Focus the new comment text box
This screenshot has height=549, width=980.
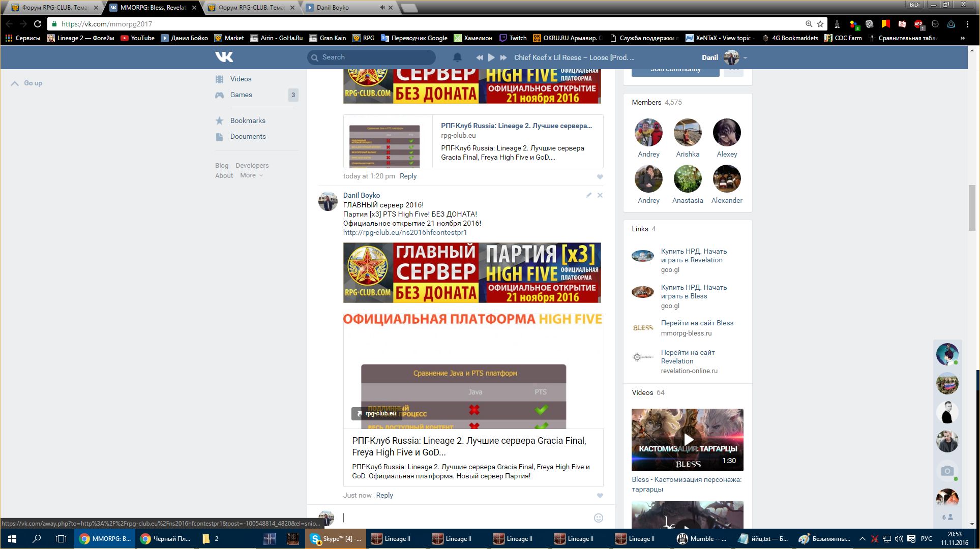[x=465, y=517]
